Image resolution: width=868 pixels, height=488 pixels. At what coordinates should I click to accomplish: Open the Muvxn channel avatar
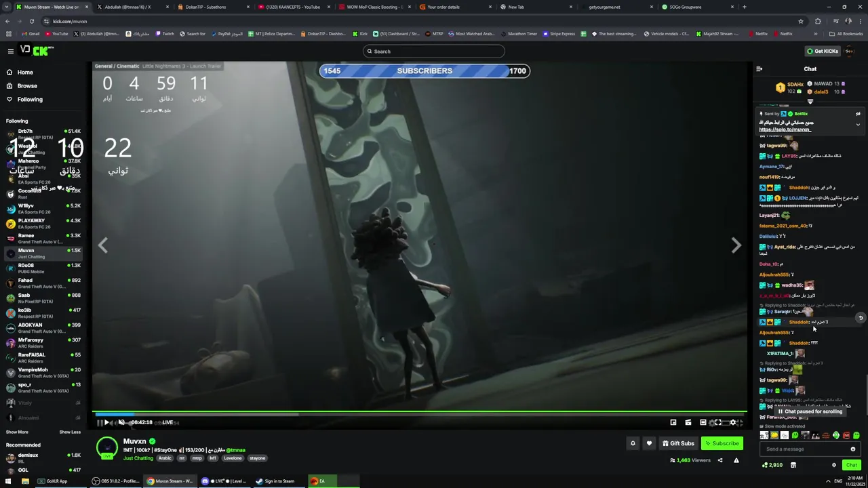[106, 448]
